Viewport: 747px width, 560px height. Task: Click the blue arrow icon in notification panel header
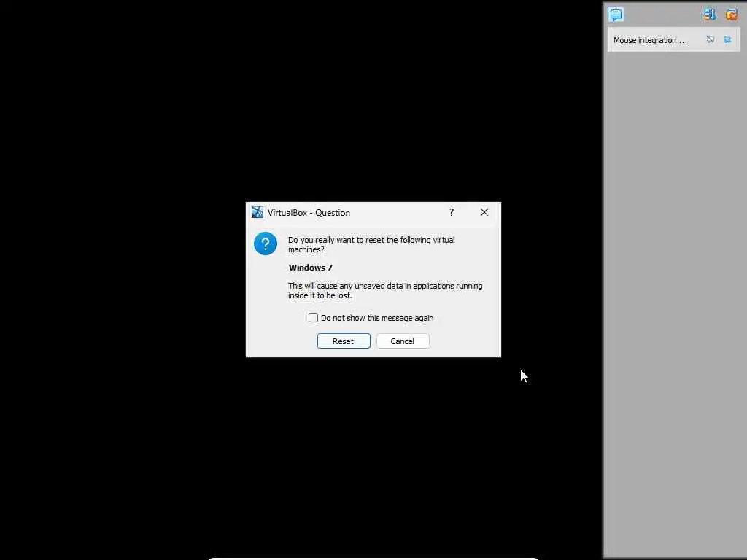pos(709,15)
